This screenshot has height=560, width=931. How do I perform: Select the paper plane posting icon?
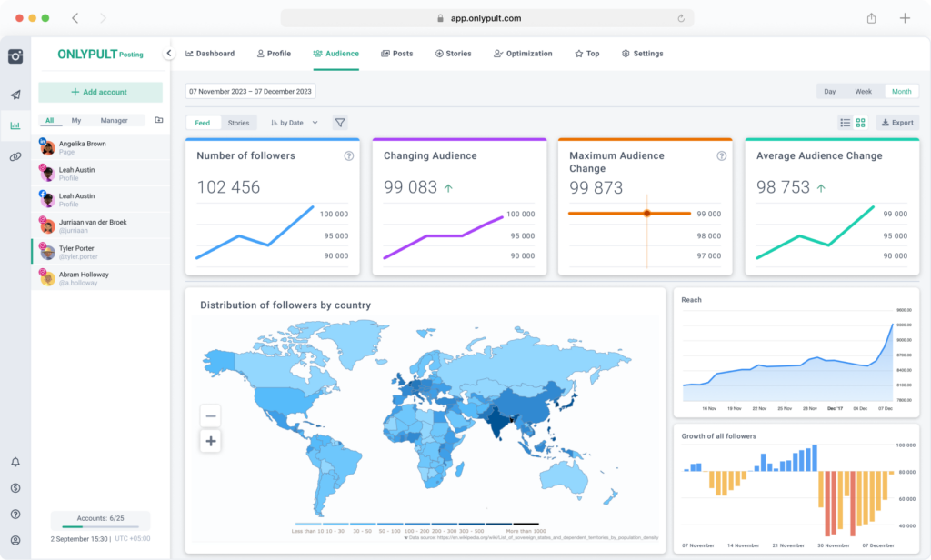[14, 95]
